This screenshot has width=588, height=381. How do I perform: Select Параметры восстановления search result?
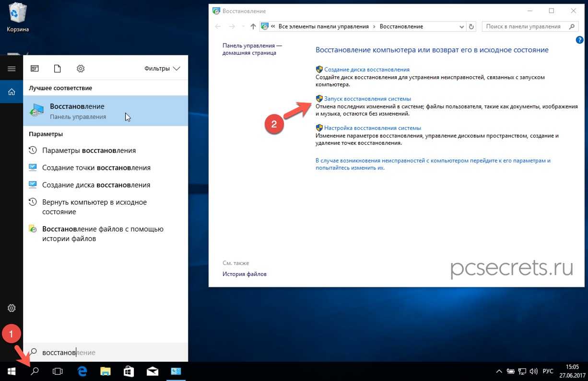tap(89, 150)
